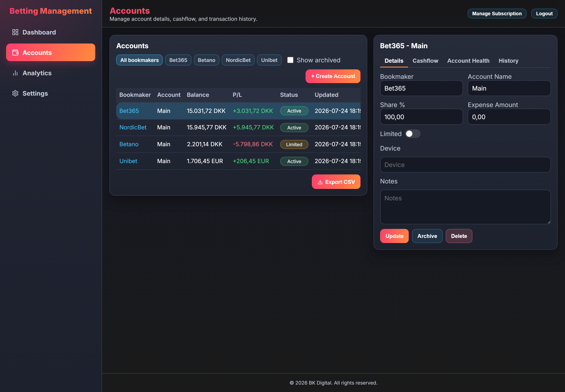Click the Active badge in Unibet row
The image size is (565, 392).
pyautogui.click(x=294, y=161)
